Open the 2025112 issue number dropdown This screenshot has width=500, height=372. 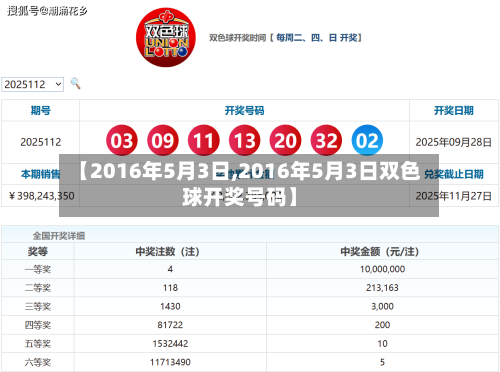pyautogui.click(x=32, y=84)
